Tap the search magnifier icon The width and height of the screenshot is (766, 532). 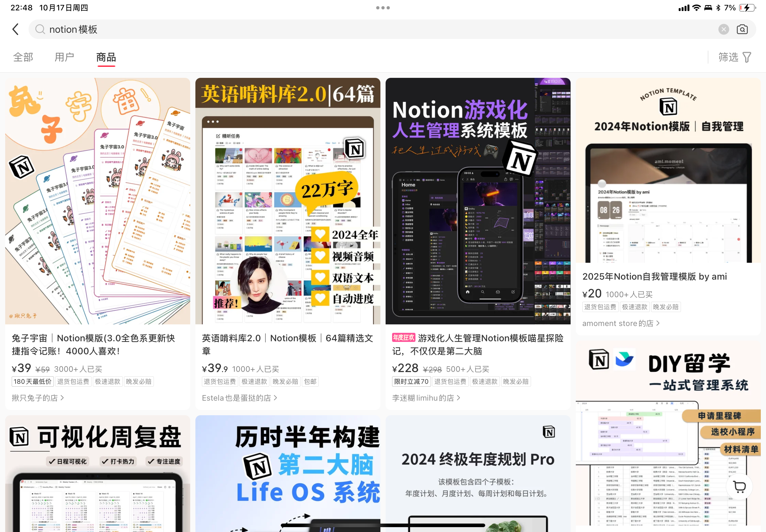(x=40, y=29)
